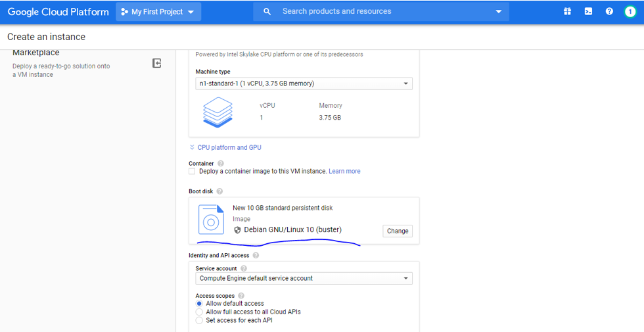The image size is (644, 332).
Task: Activate Cloud Shell terminal icon
Action: (x=588, y=12)
